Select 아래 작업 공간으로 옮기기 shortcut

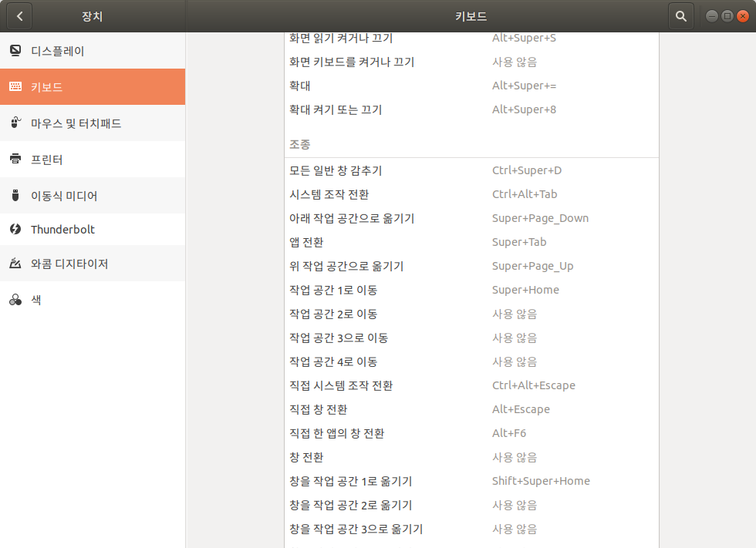click(x=471, y=218)
